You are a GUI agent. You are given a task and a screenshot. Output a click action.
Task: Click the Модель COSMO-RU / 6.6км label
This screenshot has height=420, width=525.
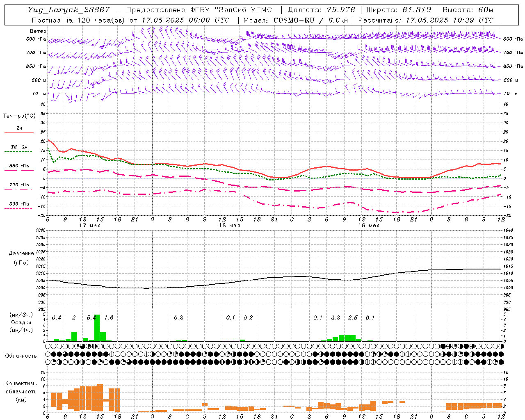296,20
